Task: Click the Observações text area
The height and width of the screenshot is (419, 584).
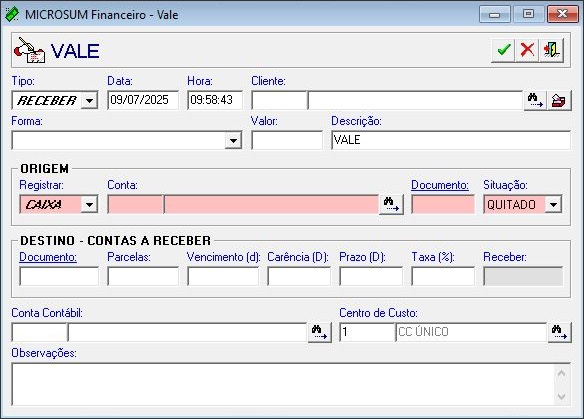Action: tap(283, 384)
